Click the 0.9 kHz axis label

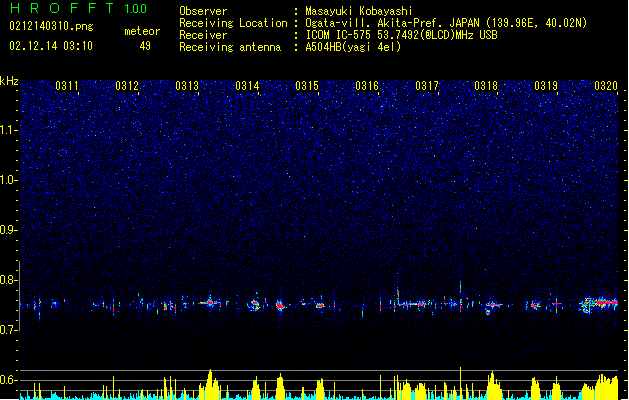9,230
